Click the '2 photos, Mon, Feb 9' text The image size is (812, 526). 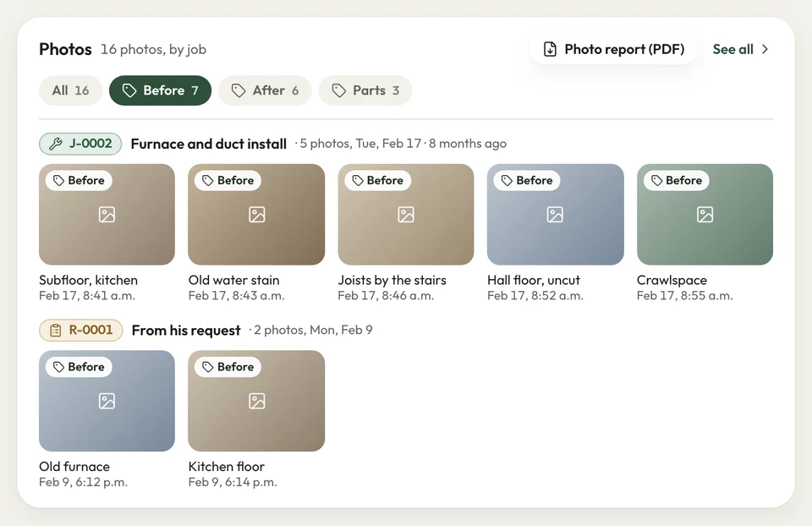point(313,330)
